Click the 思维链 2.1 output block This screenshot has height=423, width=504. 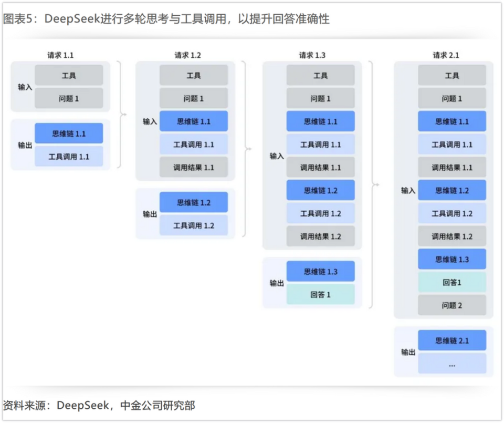coord(452,341)
